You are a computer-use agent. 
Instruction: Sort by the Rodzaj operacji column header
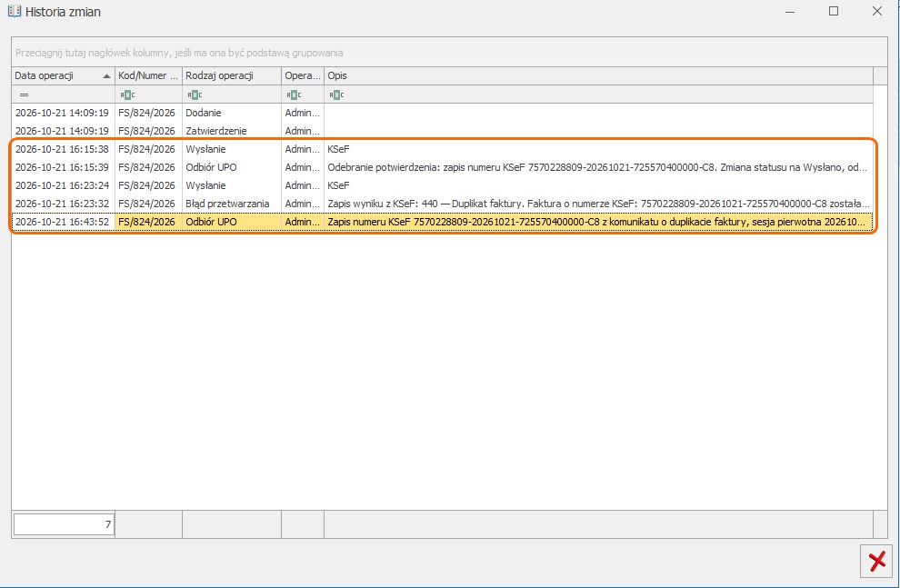click(x=232, y=75)
